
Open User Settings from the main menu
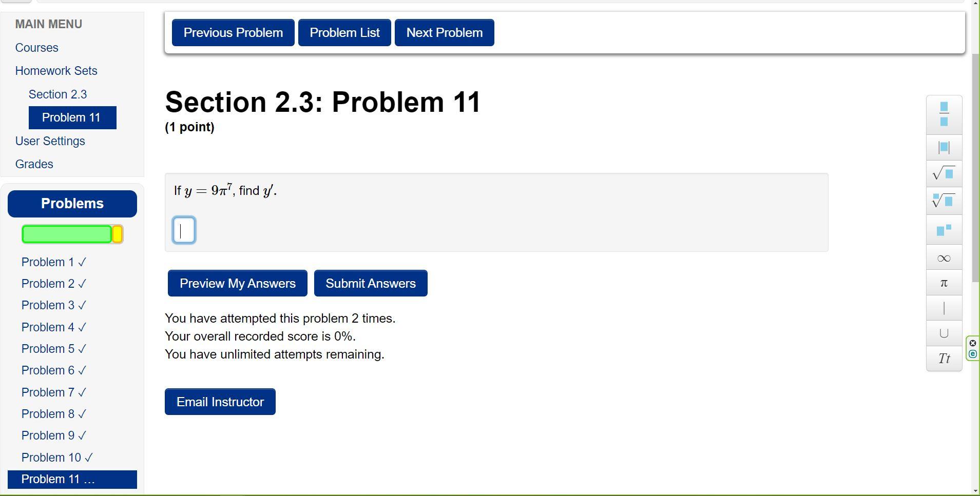point(50,141)
